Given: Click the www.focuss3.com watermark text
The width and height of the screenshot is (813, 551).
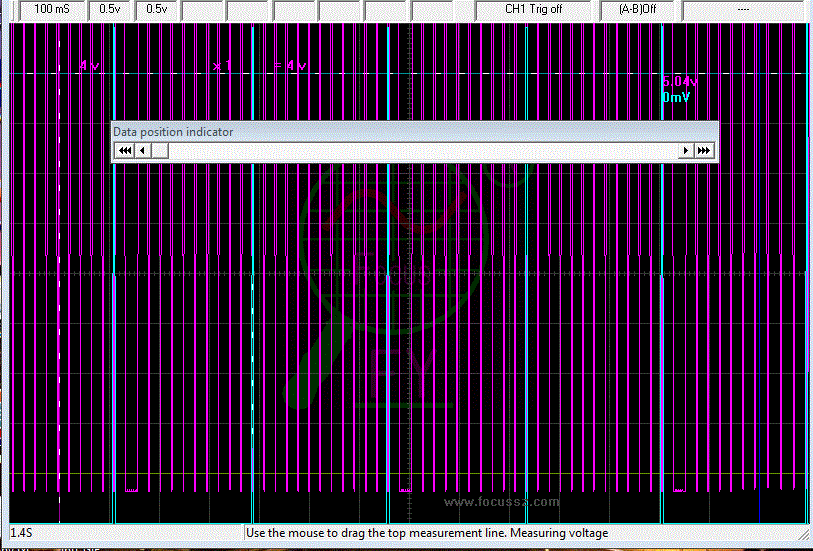Looking at the screenshot, I should 502,502.
